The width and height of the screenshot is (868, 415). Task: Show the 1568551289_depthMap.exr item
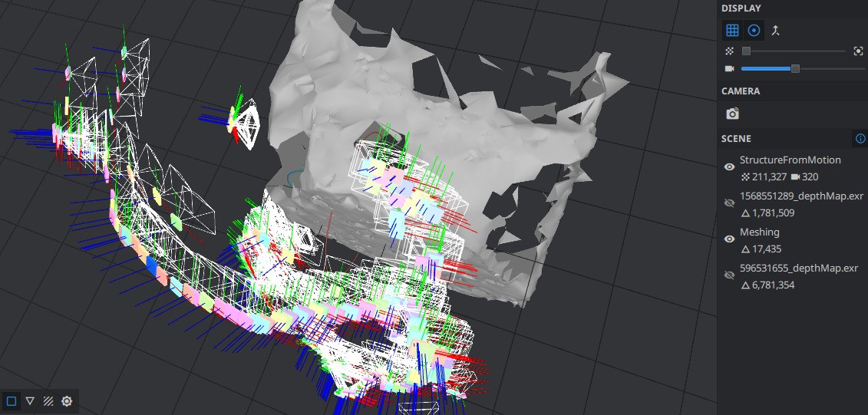pos(730,203)
